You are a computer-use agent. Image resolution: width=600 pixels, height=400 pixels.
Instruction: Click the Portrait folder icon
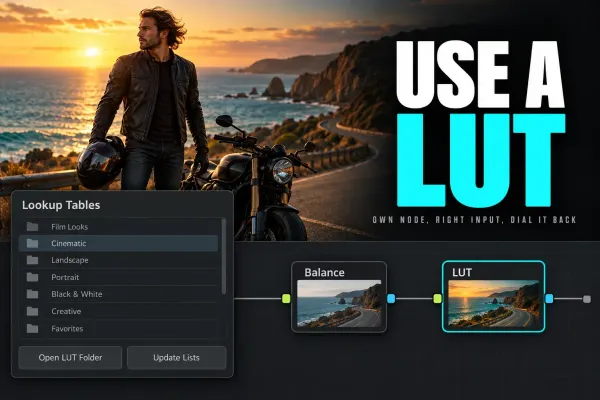coord(33,277)
